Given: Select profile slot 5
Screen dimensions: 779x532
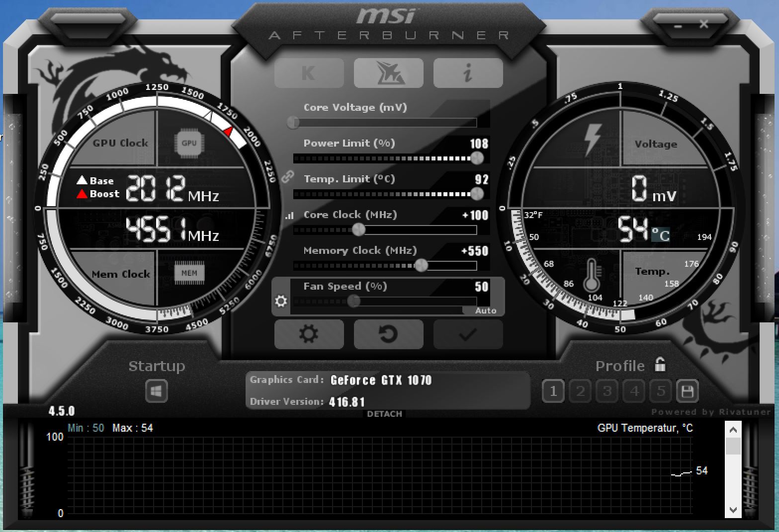Looking at the screenshot, I should pyautogui.click(x=661, y=391).
